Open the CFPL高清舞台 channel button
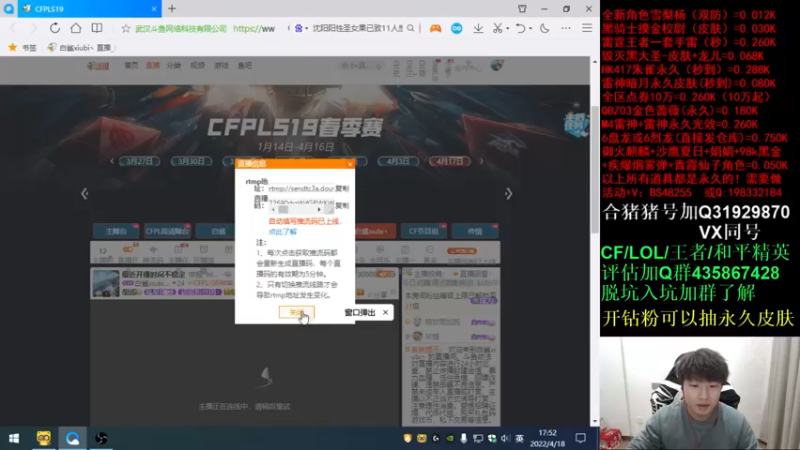 (167, 231)
